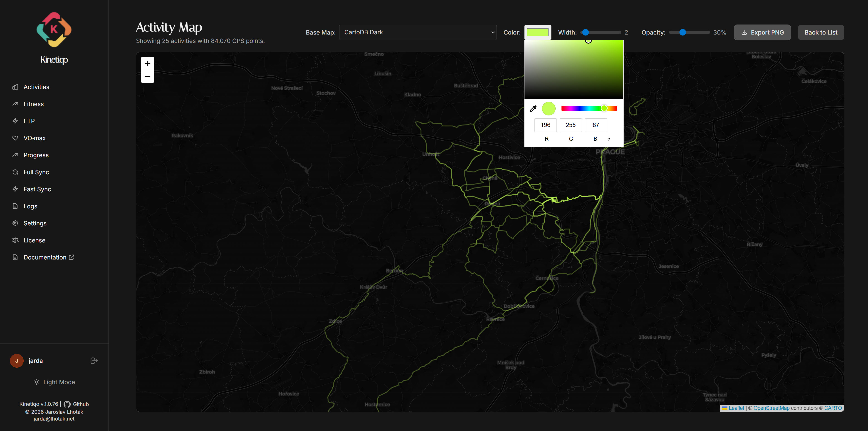Screen dimensions: 868x431
Task: Click the 'Showing 25 activities' text
Action: pyautogui.click(x=200, y=41)
